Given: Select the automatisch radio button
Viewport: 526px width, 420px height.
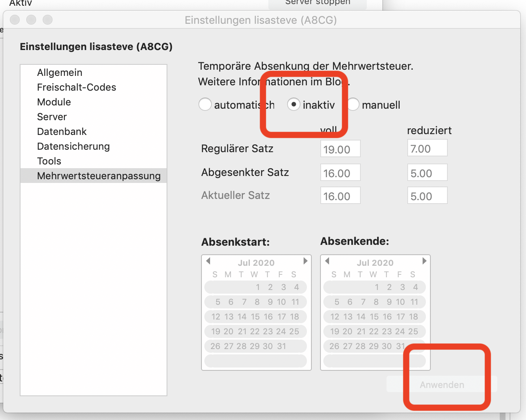Looking at the screenshot, I should (205, 105).
